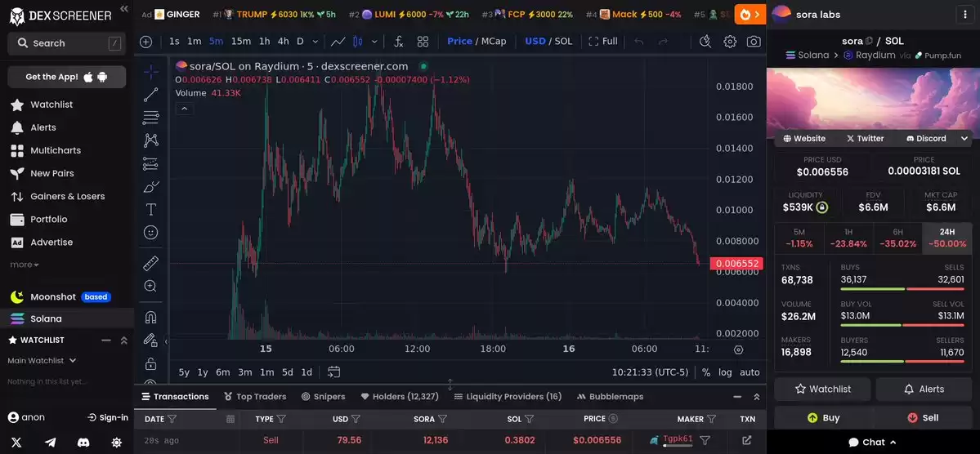This screenshot has height=454, width=980.
Task: Add symbol to compare with plus icon
Action: [x=146, y=41]
